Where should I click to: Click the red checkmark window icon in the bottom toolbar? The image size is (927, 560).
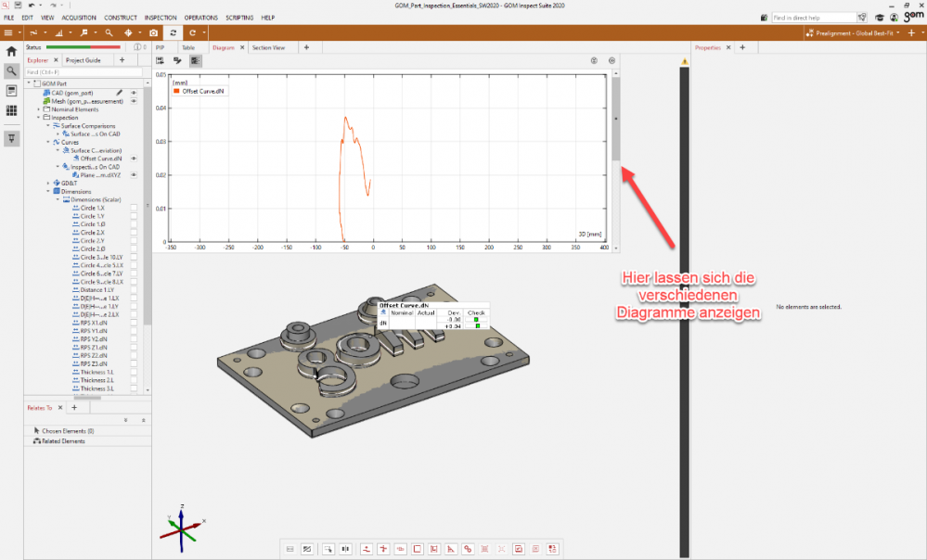point(519,549)
